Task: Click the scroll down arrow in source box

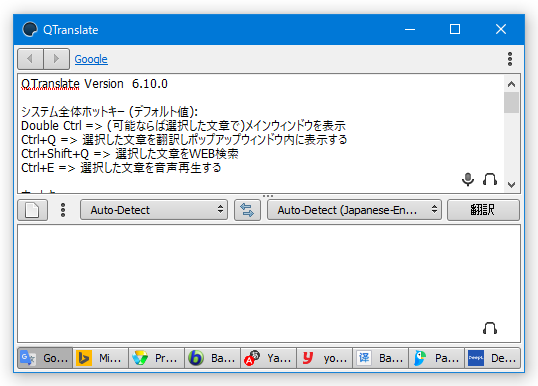Action: (x=511, y=185)
